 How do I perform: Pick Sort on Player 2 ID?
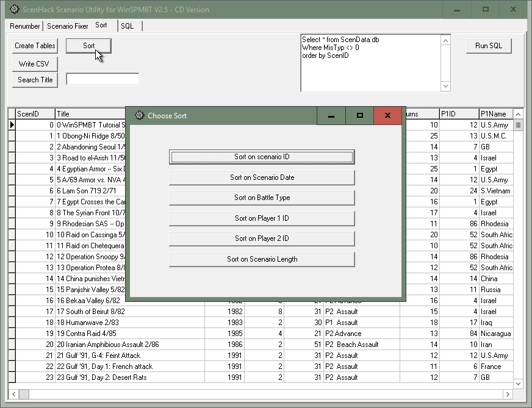pos(262,238)
